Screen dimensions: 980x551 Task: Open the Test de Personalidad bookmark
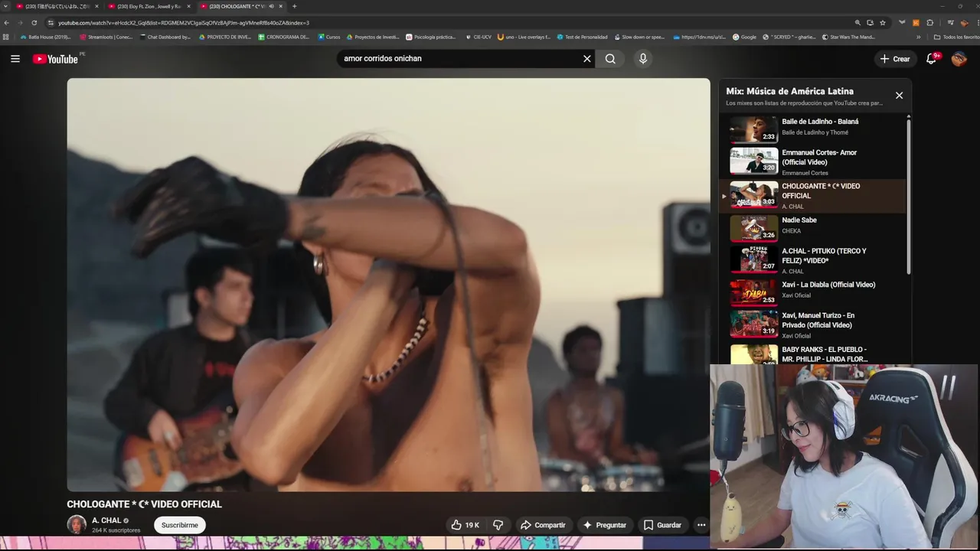[x=582, y=37]
